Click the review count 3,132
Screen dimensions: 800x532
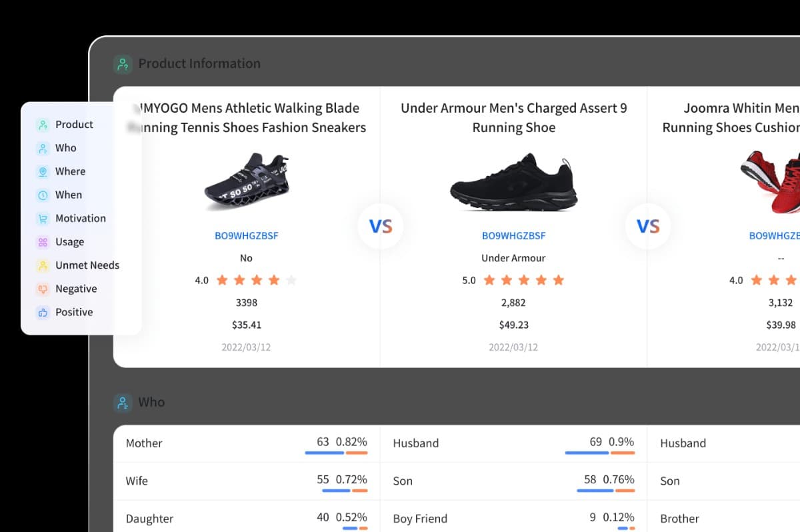click(781, 303)
